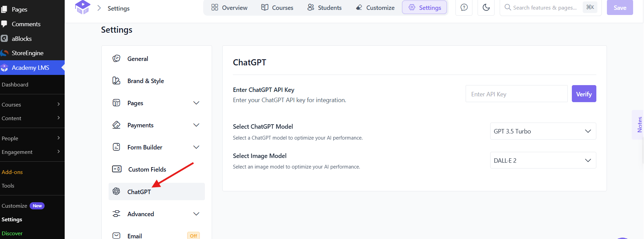
Task: Switch to the Courses tab
Action: (x=277, y=7)
